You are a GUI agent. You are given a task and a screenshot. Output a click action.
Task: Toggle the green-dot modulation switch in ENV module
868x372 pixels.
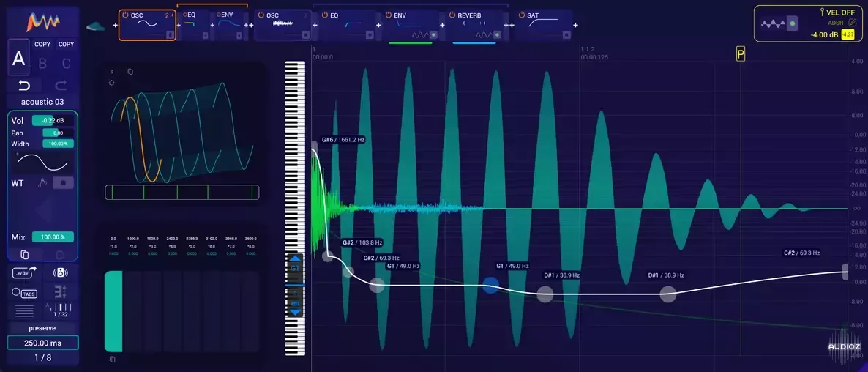tap(433, 34)
